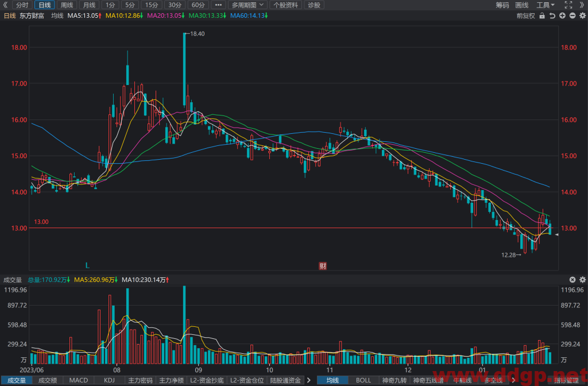Image resolution: width=588 pixels, height=386 pixels.
Task: Show more sub-indicator tabs arrow
Action: pos(308,380)
